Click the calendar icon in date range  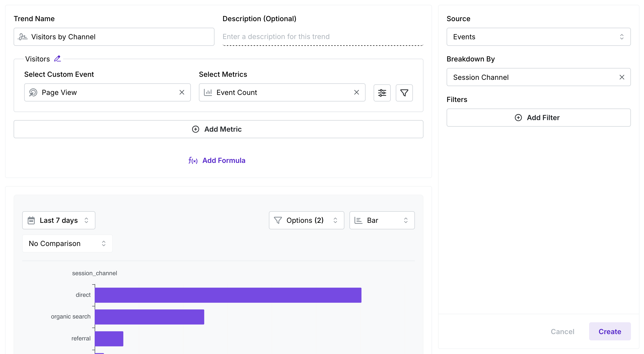click(31, 220)
